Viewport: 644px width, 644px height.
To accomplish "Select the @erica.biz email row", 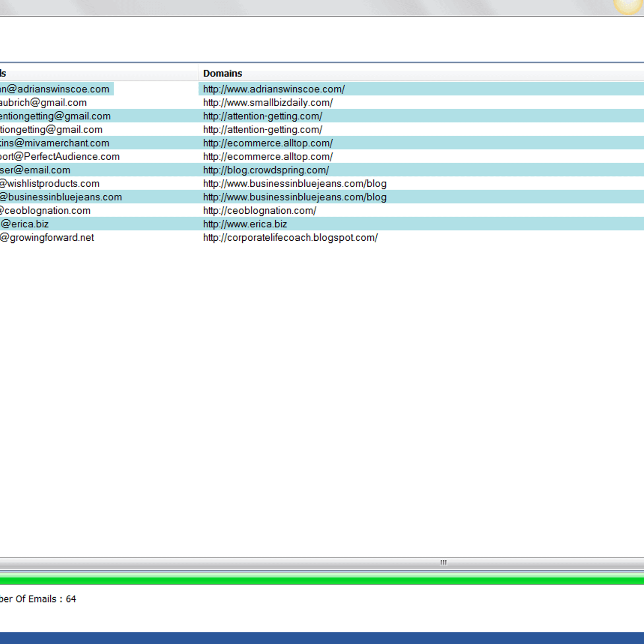I will click(24, 224).
